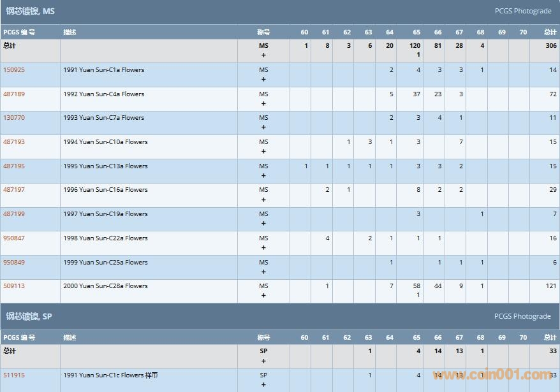
Task: Open PCGS Photograde in the SP section header
Action: (522, 316)
